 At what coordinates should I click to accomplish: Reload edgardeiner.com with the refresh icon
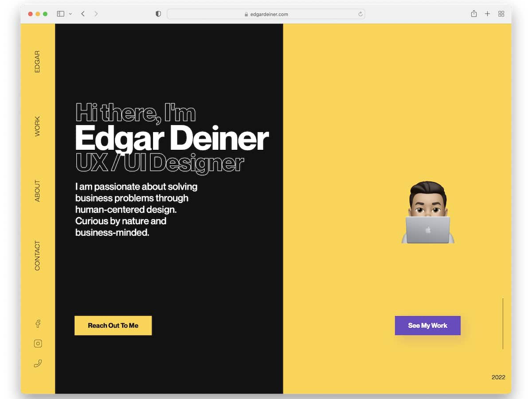tap(360, 14)
